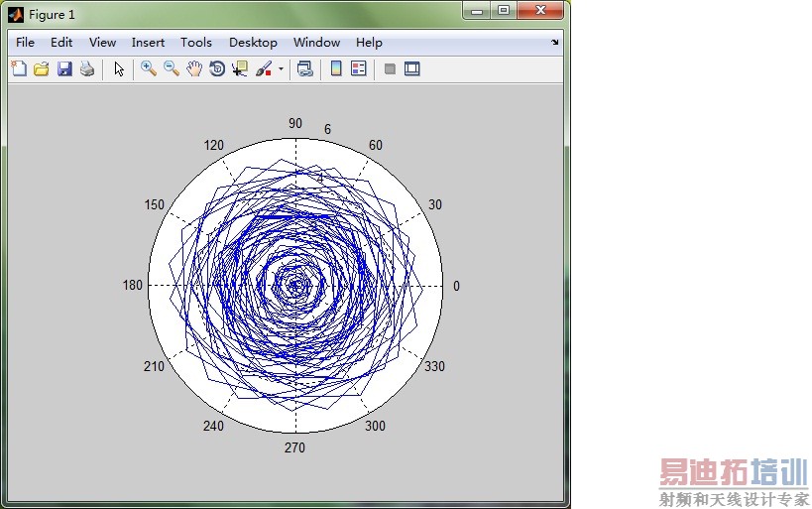This screenshot has height=509, width=812.
Task: Click the Insert Colorbar icon
Action: (x=336, y=68)
